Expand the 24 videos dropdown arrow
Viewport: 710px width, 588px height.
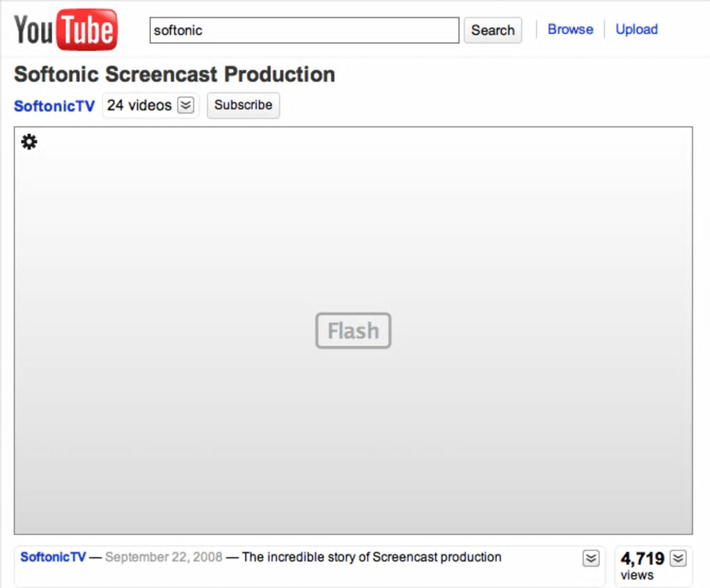click(186, 106)
